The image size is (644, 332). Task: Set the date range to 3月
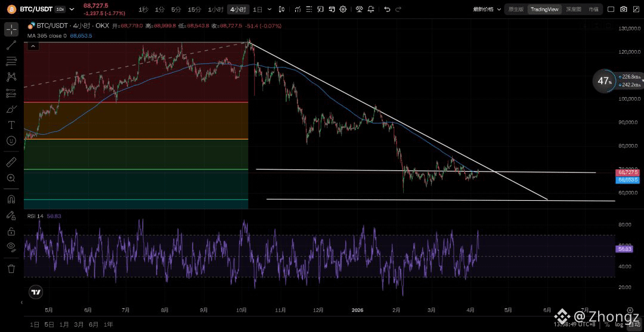pos(79,324)
